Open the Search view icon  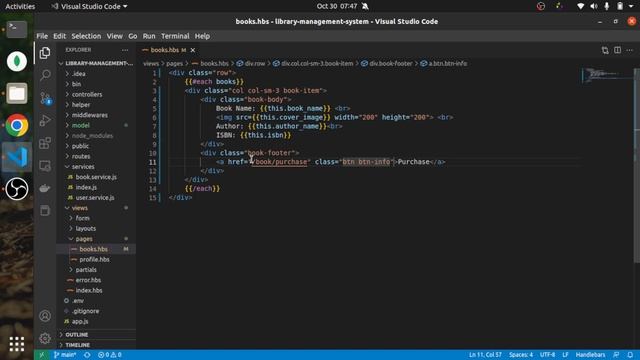[45, 75]
